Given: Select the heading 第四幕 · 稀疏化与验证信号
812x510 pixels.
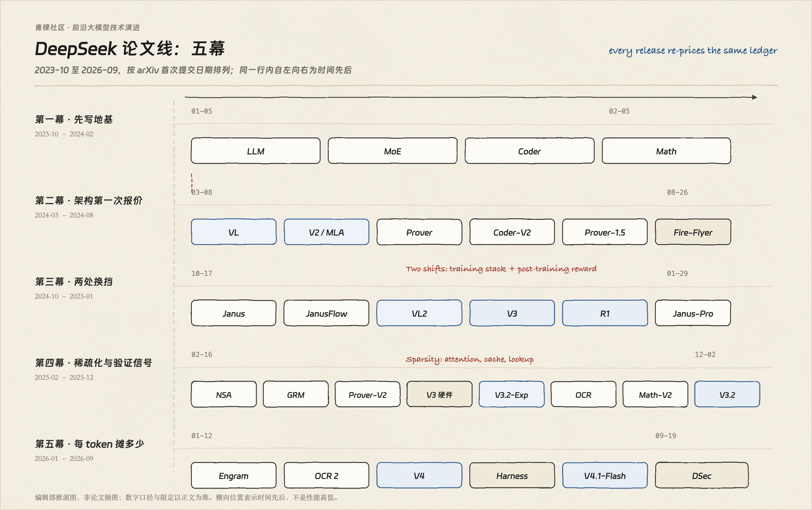Looking at the screenshot, I should pos(93,363).
